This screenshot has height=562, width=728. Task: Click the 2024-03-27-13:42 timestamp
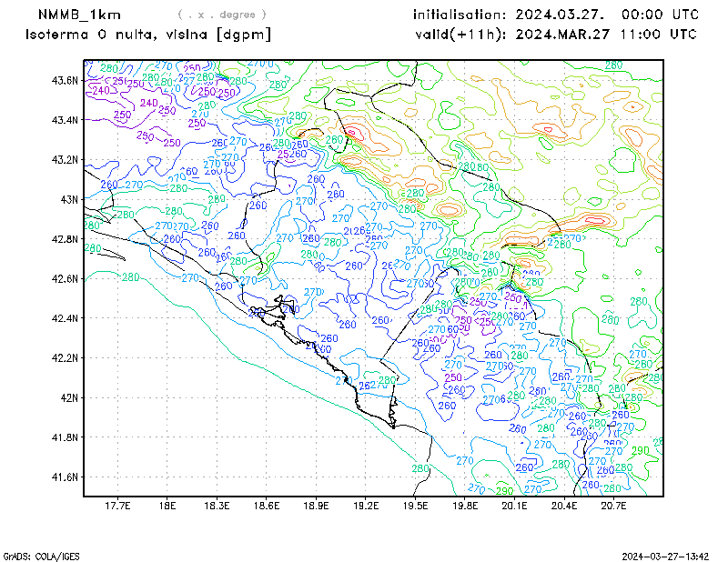[x=665, y=557]
